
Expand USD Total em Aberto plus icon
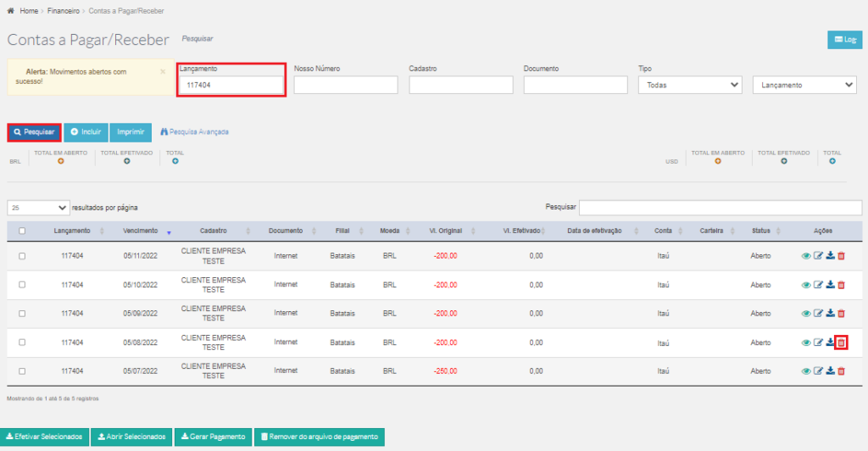pyautogui.click(x=718, y=161)
